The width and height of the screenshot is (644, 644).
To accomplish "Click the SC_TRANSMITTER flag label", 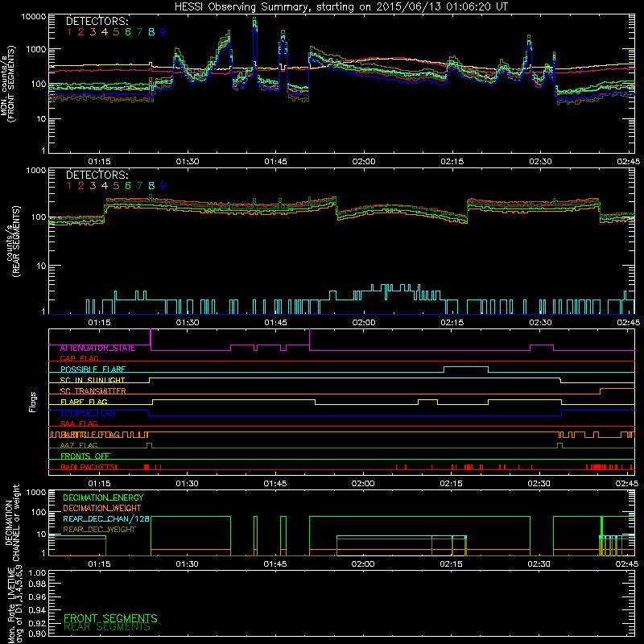I will 93,391.
